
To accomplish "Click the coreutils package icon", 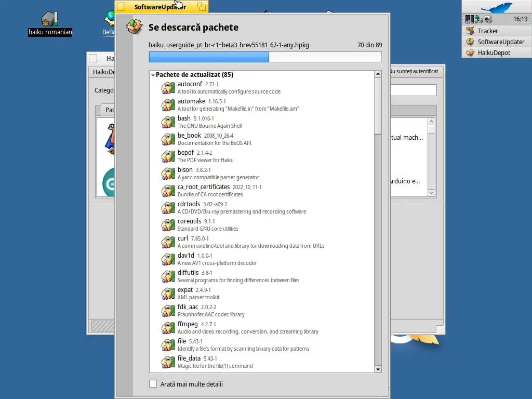I will pyautogui.click(x=168, y=225).
